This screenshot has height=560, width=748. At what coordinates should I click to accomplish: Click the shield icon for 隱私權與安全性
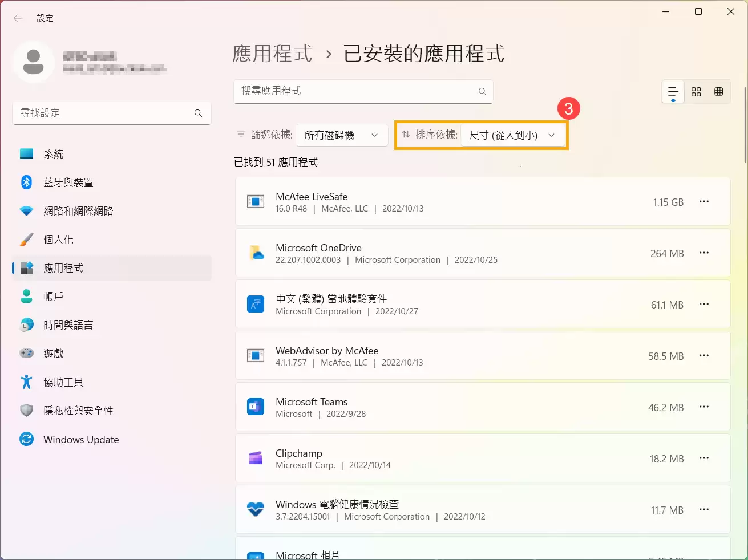click(27, 411)
